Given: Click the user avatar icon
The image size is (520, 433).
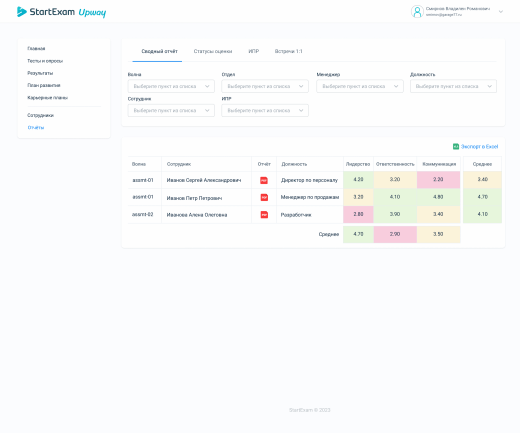Looking at the screenshot, I should point(417,12).
